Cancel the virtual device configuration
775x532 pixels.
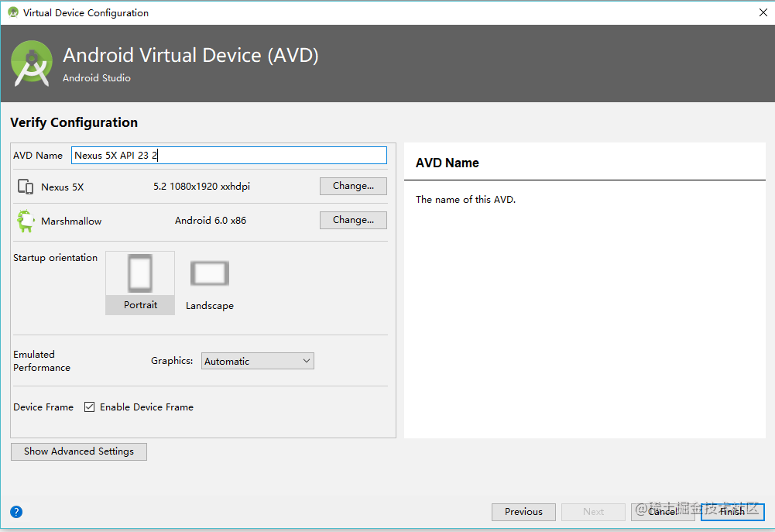(663, 512)
